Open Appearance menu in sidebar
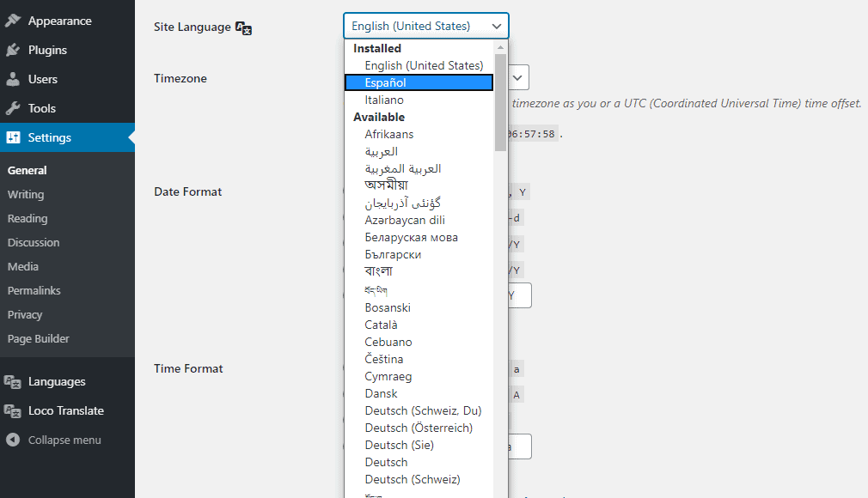Screen dimensions: 868x498 click(x=67, y=21)
